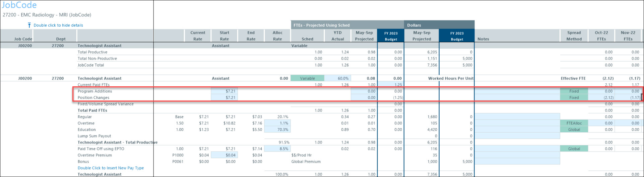Open the Overtime FTEAlloc spread method dropdown
The width and height of the screenshot is (644, 177).
(x=574, y=123)
